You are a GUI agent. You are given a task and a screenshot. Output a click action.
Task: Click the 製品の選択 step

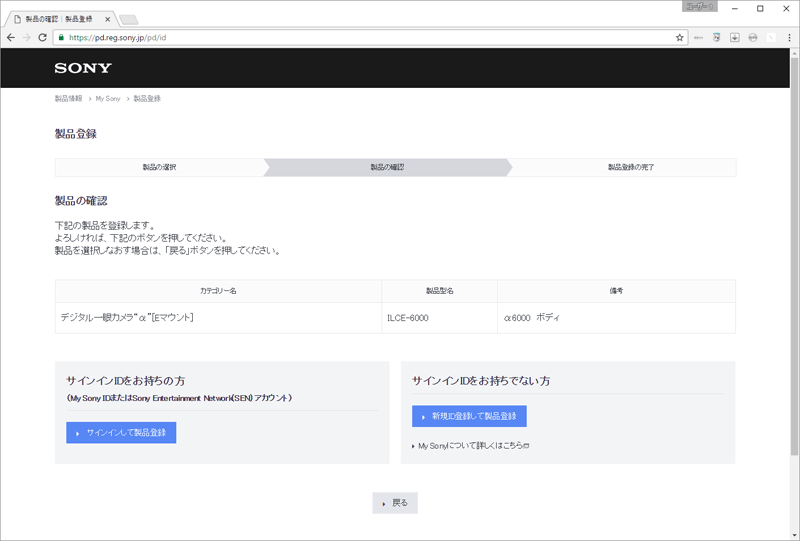tap(159, 167)
